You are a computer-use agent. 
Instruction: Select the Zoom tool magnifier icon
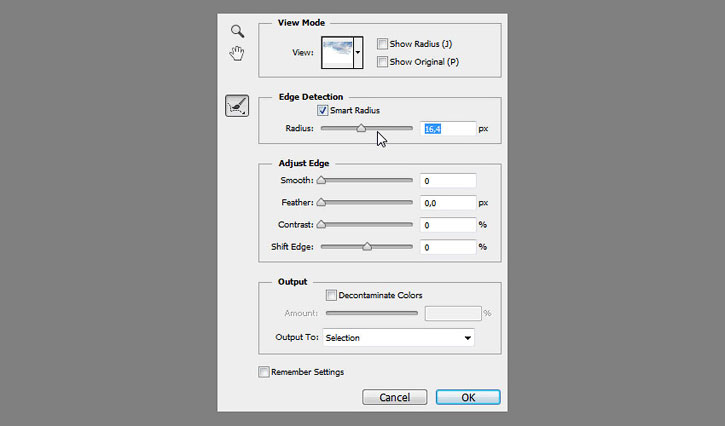pyautogui.click(x=237, y=31)
